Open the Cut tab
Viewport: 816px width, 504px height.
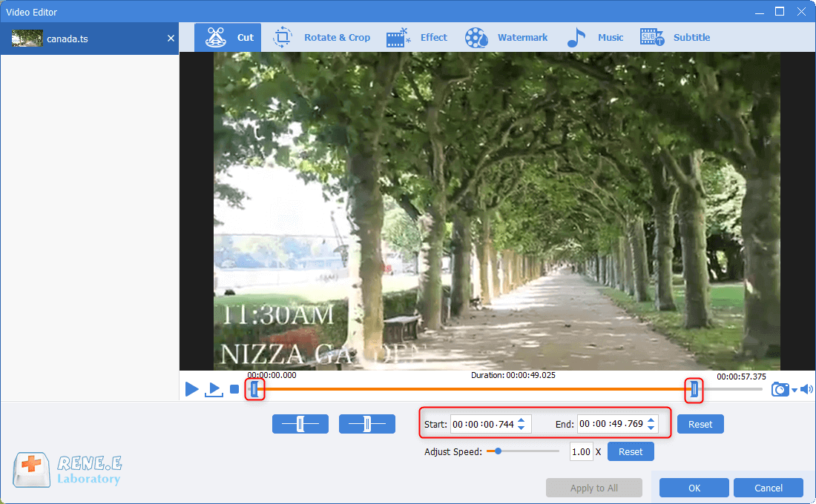coord(228,38)
